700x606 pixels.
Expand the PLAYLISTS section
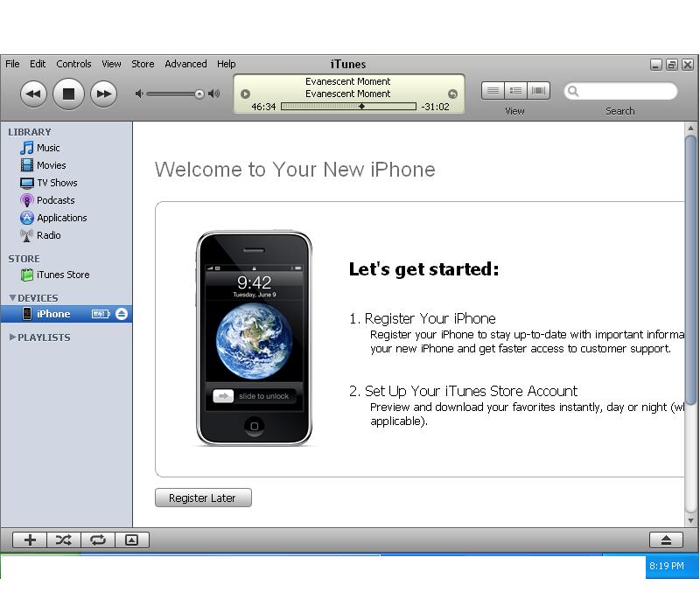12,338
